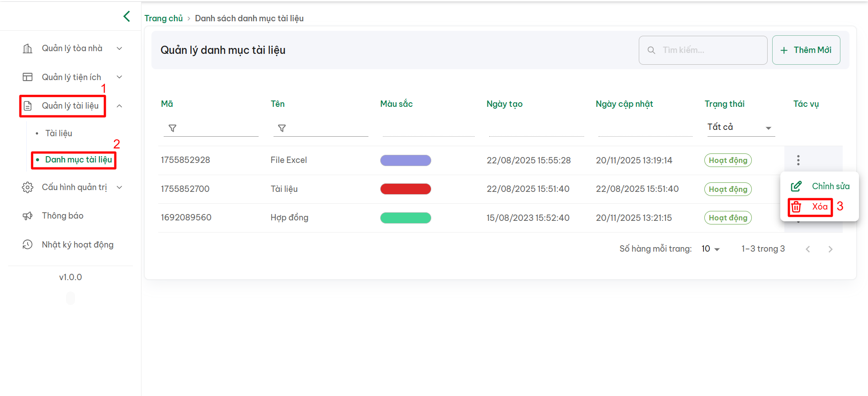
Task: Click the Thêm Mới button
Action: click(806, 50)
